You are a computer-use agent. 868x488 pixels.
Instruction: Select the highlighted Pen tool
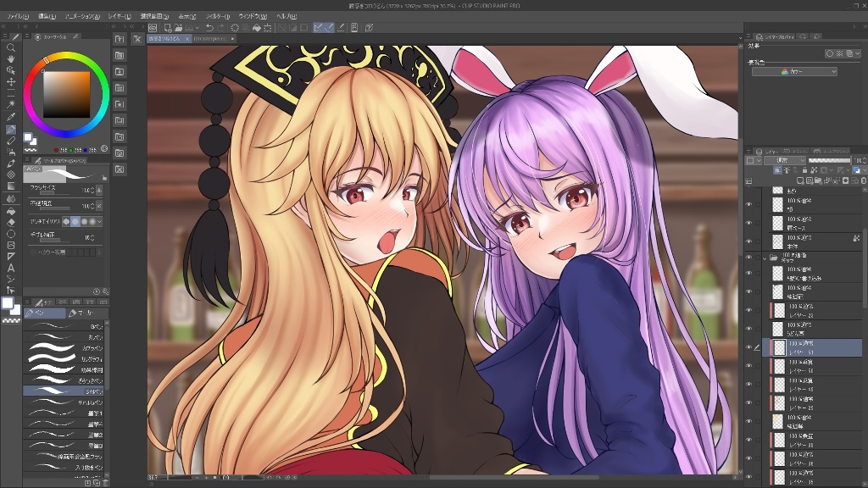[x=10, y=130]
